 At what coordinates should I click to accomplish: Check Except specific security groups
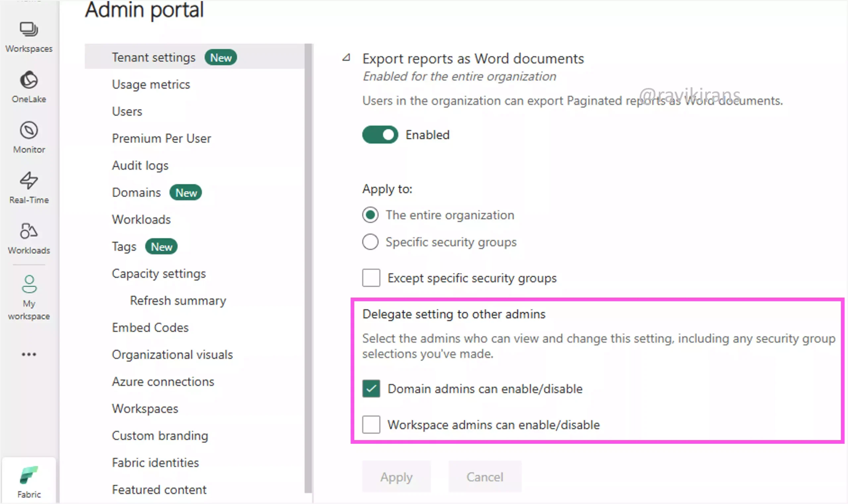pyautogui.click(x=371, y=278)
